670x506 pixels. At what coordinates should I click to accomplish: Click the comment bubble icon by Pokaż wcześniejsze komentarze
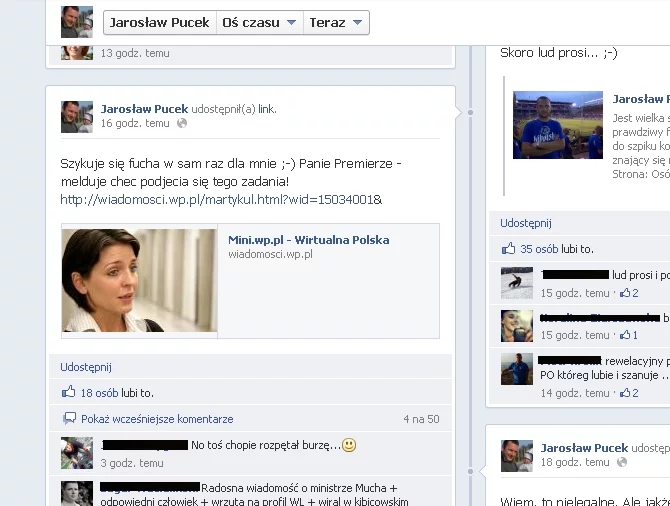click(x=69, y=419)
